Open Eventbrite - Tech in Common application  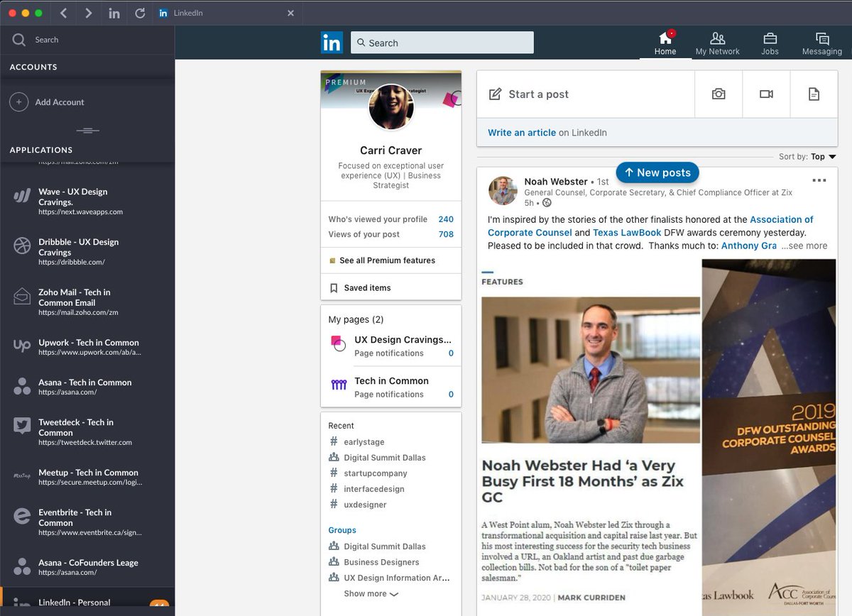(x=87, y=522)
